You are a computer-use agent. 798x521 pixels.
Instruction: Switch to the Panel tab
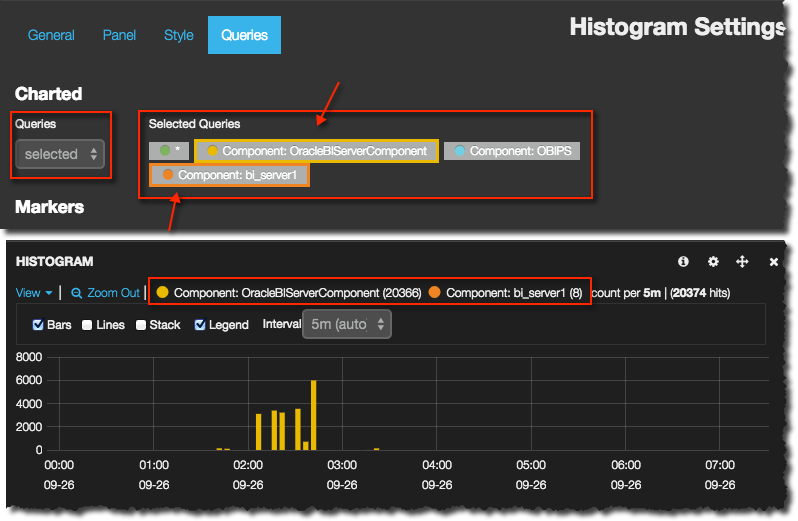pos(119,35)
